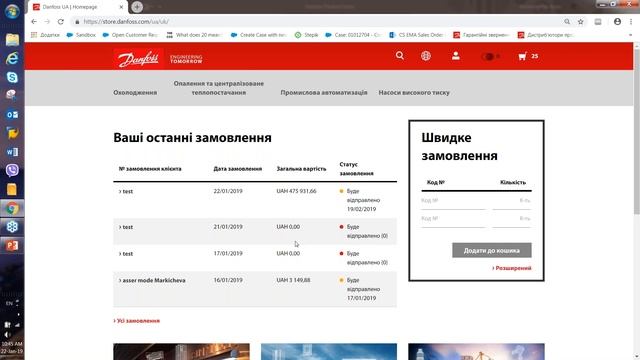Open the site search magnifier icon
The width and height of the screenshot is (640, 360).
tap(400, 56)
